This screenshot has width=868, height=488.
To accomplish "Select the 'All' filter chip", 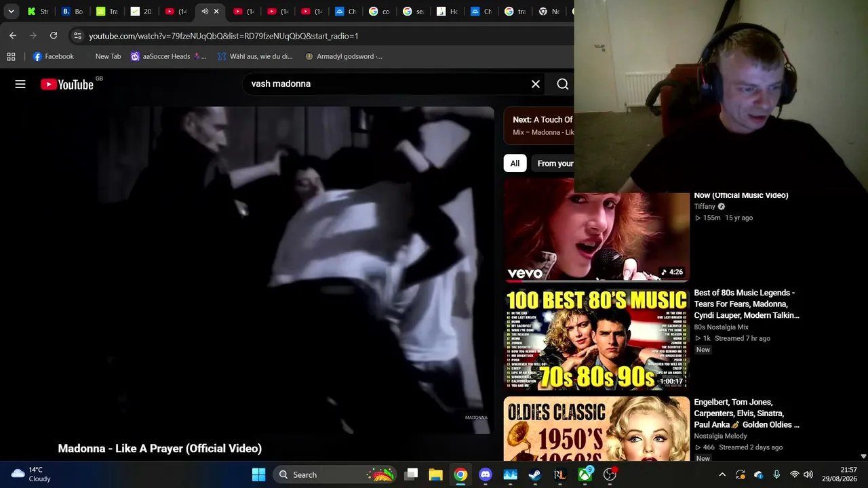I will pyautogui.click(x=515, y=163).
